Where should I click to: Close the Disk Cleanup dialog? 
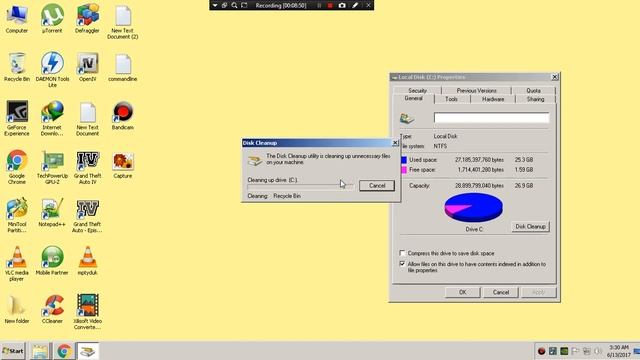[395, 143]
